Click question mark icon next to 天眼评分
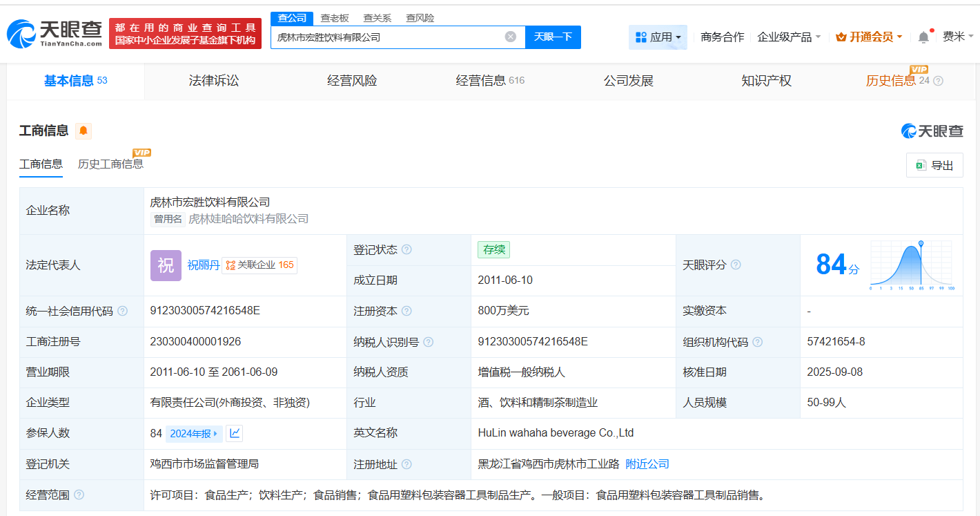Viewport: 980px width, 516px height. [737, 265]
